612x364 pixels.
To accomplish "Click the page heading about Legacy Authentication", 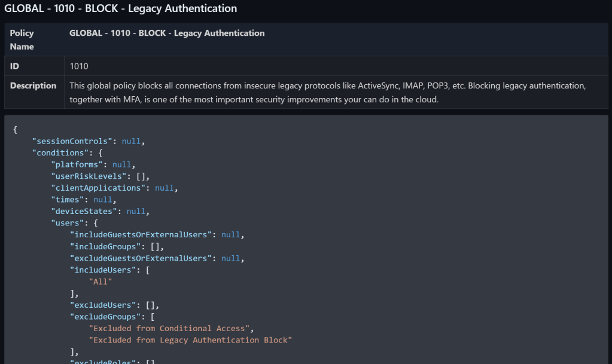I will point(121,9).
